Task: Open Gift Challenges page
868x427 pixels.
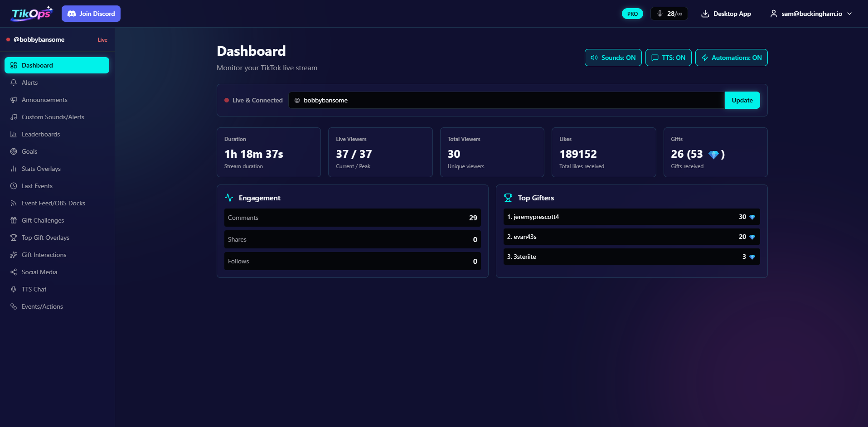Action: tap(57, 220)
